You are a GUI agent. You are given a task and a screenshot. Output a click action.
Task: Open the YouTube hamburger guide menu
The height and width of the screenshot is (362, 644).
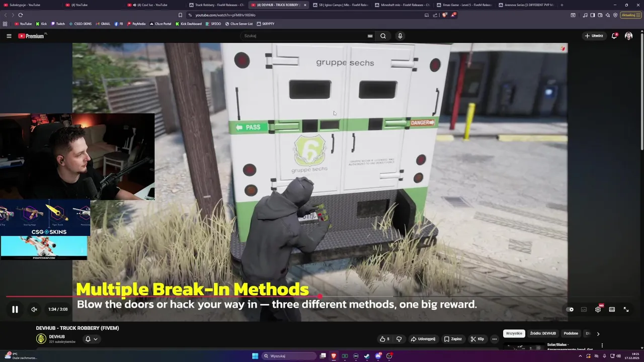pos(9,36)
